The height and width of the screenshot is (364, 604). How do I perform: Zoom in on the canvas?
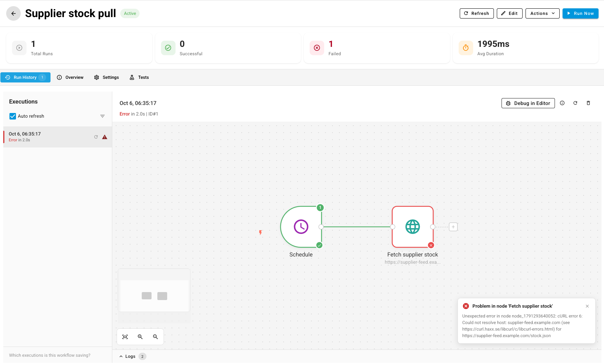(140, 337)
